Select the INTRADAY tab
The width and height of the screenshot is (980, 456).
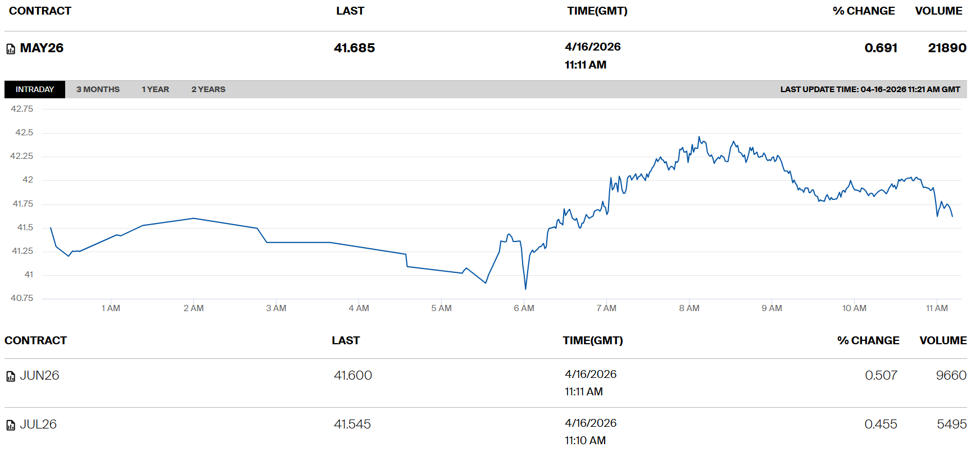[35, 89]
